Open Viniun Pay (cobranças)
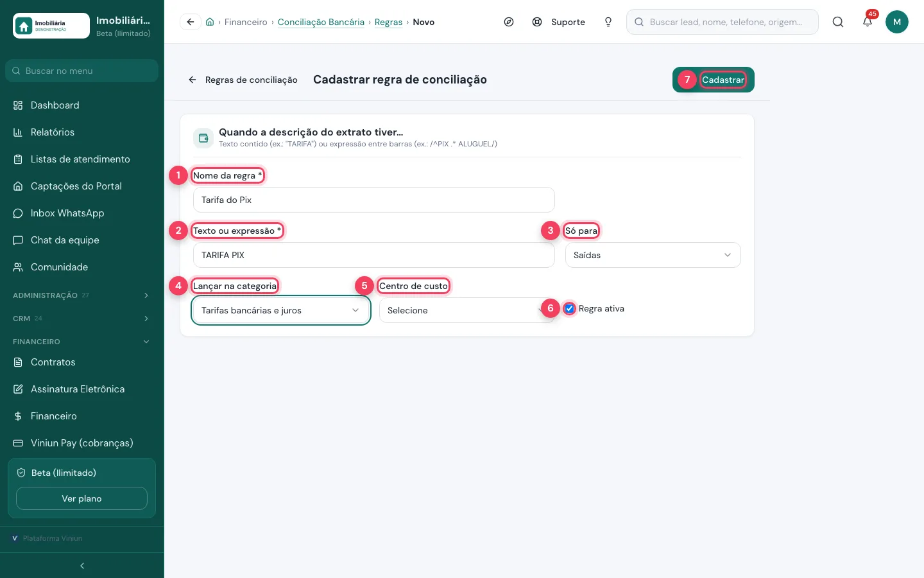The image size is (924, 578). coord(81,443)
